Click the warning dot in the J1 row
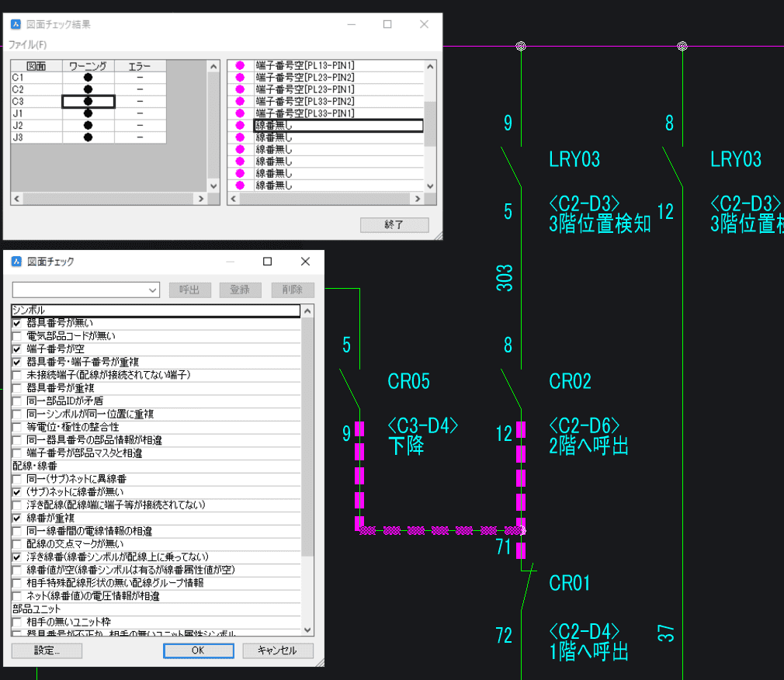The width and height of the screenshot is (784, 680). (88, 113)
